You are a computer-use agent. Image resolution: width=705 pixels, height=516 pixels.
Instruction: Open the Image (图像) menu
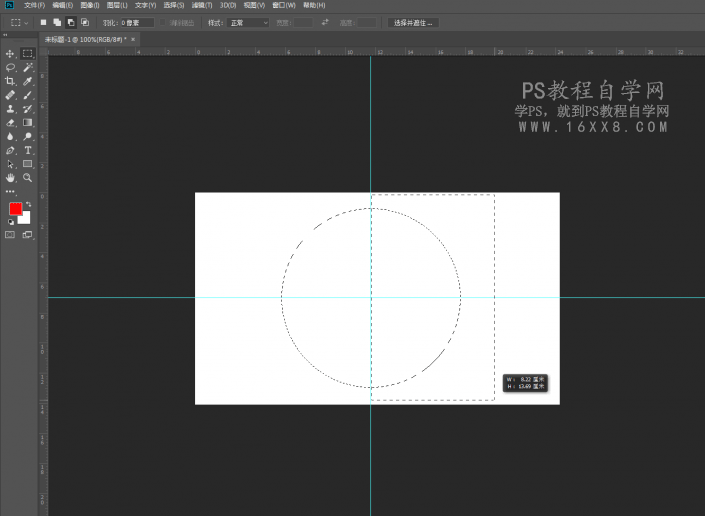point(90,5)
